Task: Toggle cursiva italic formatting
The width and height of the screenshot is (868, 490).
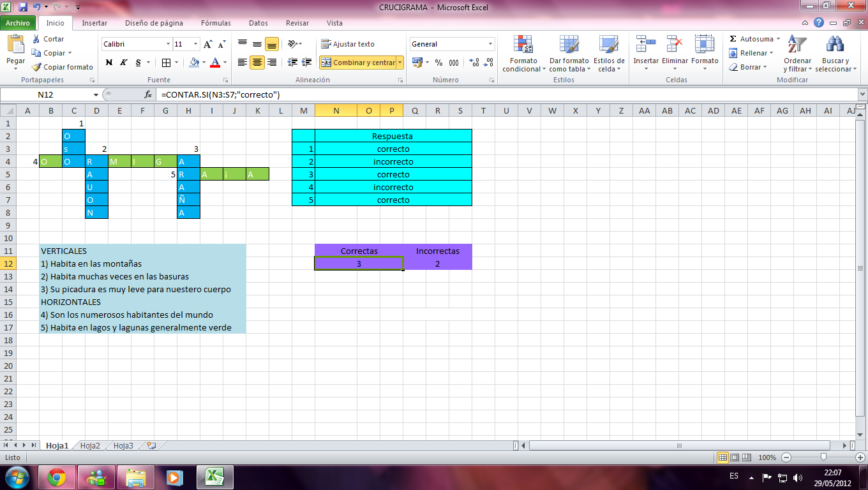Action: 123,63
